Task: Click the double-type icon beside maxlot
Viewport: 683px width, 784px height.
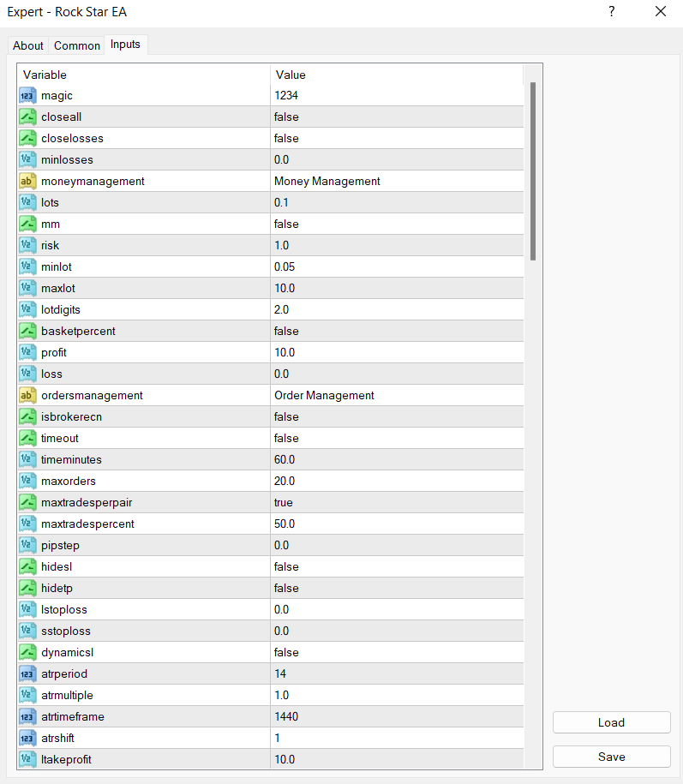Action: 27,289
